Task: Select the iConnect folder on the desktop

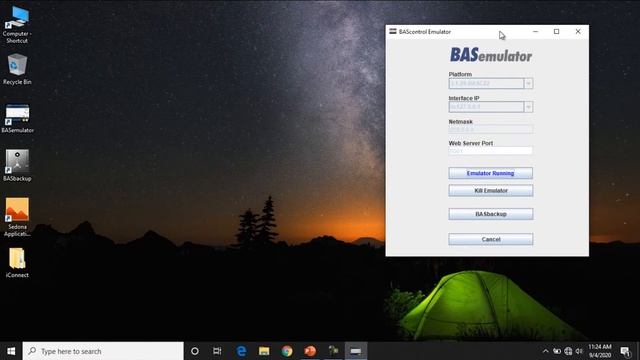Action: coord(17,263)
